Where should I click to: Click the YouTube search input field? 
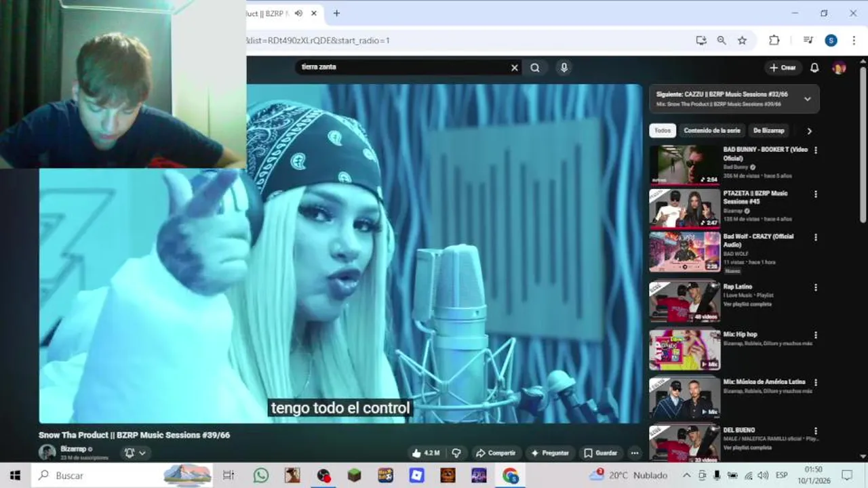pos(403,67)
